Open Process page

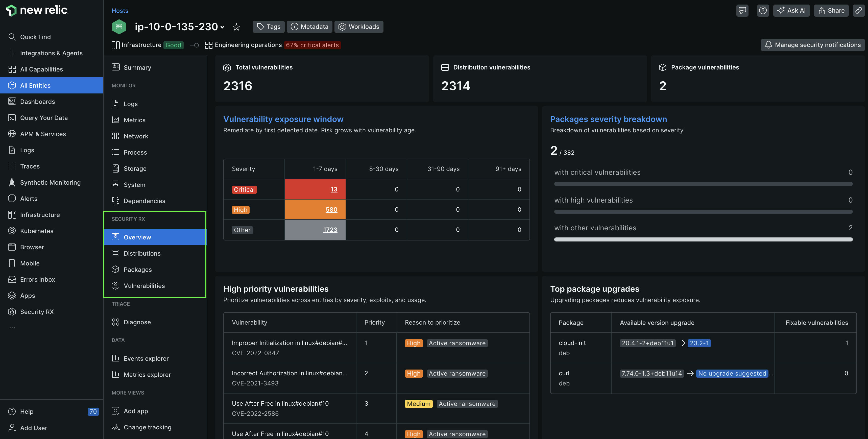(155, 152)
